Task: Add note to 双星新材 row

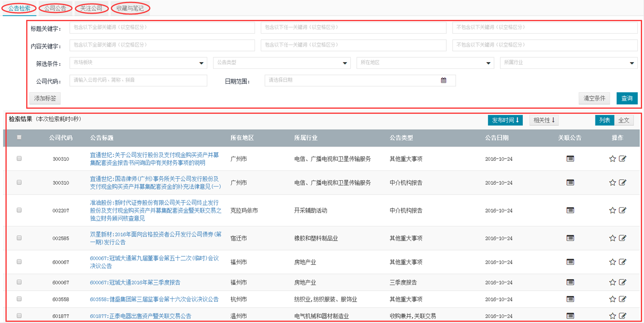Action: pos(623,238)
